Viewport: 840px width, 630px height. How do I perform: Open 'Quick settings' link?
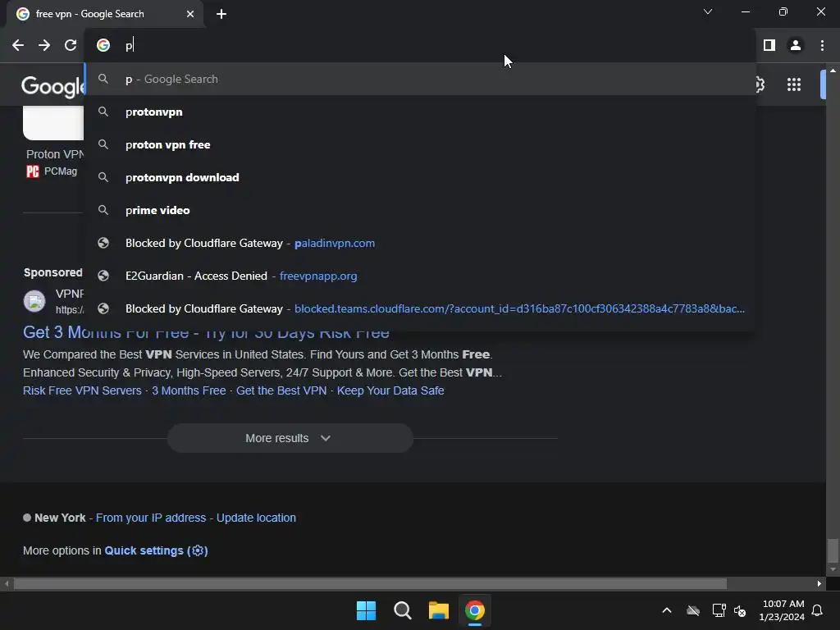tap(156, 550)
